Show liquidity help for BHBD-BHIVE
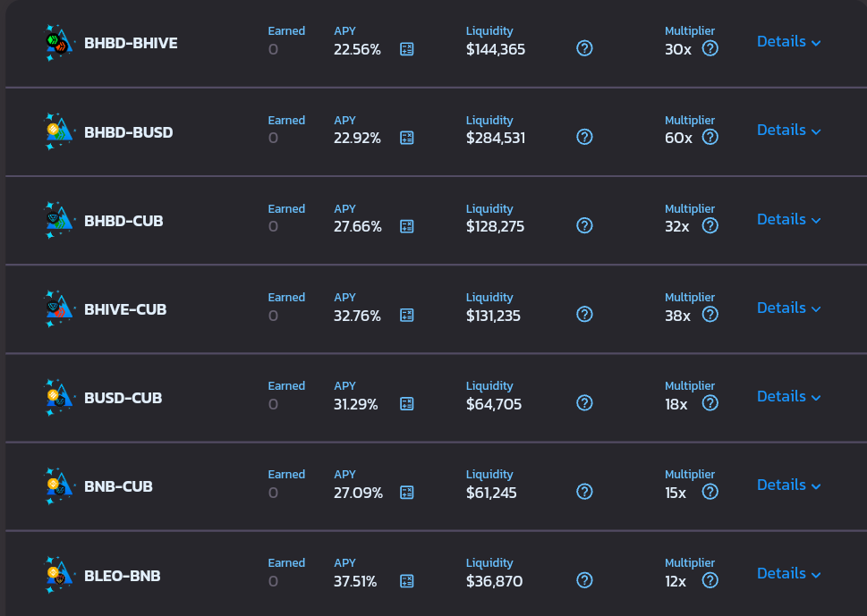Image resolution: width=867 pixels, height=616 pixels. (584, 48)
